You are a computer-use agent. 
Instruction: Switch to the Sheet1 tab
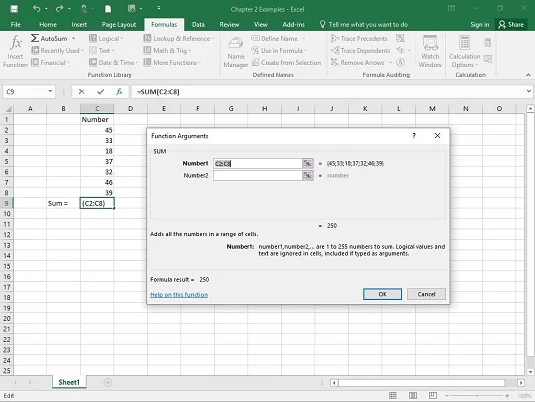coord(69,382)
